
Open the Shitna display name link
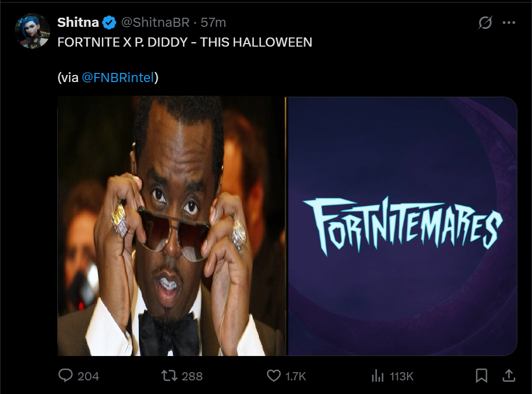coord(78,22)
